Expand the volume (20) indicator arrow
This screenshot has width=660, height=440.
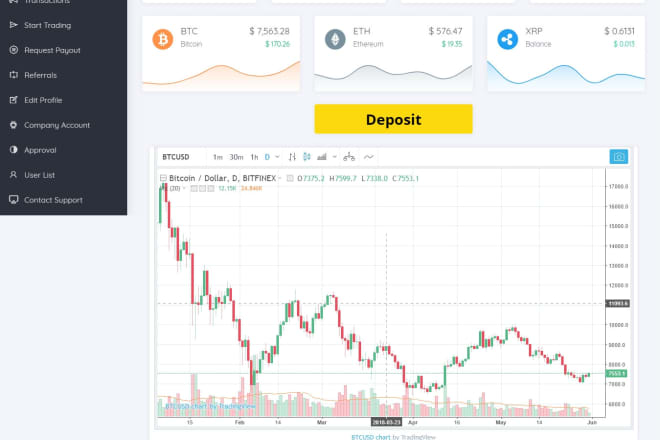184,188
